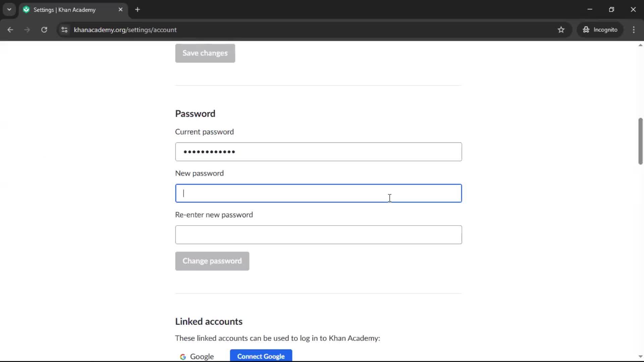Bookmark this page with the star icon

tap(561, 29)
